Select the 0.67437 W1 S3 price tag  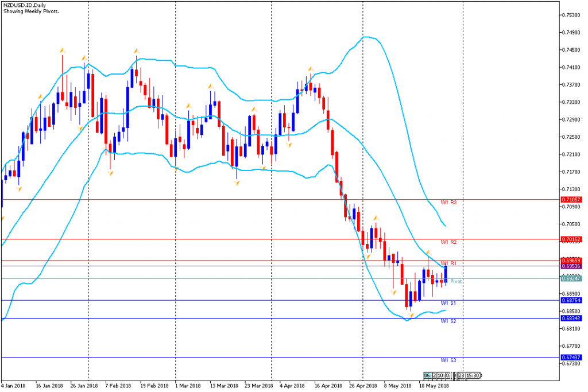pyautogui.click(x=571, y=358)
